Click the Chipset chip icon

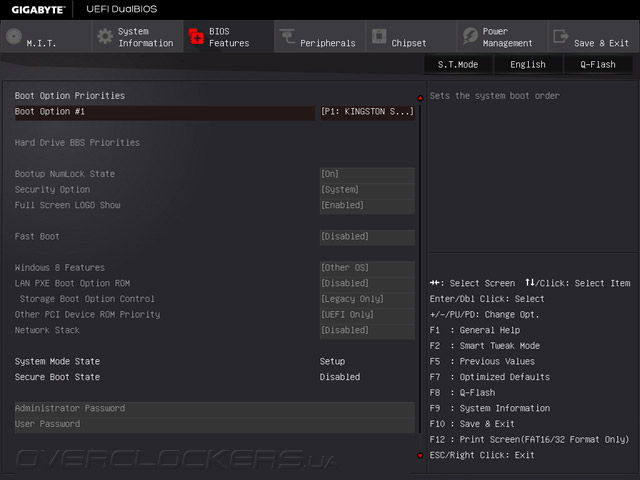(x=379, y=36)
